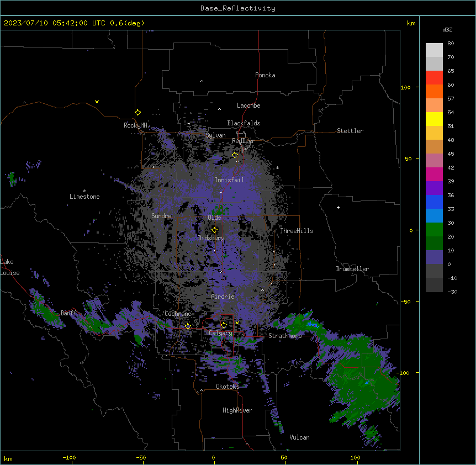Select the RockyMH label
476x465 pixels.
[135, 125]
